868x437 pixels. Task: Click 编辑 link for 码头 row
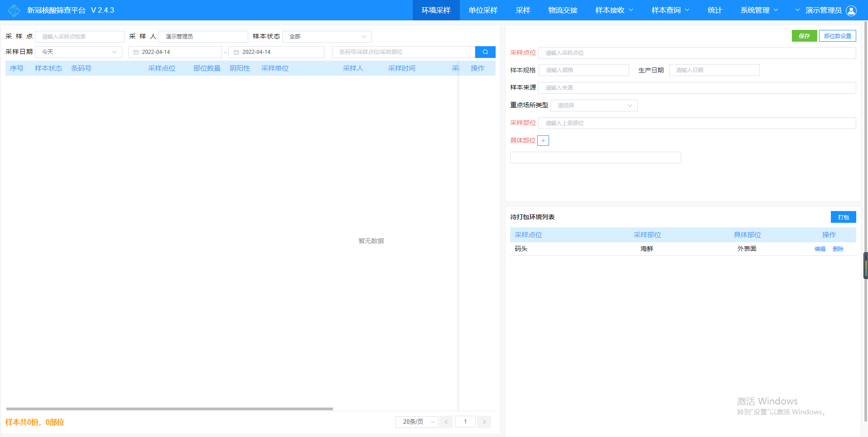click(x=820, y=249)
